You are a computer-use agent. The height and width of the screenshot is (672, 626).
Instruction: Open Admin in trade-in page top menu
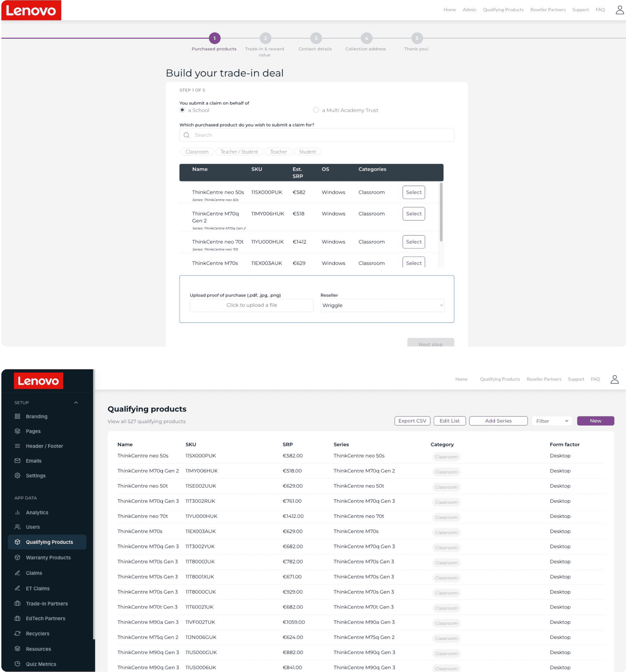[x=469, y=10]
